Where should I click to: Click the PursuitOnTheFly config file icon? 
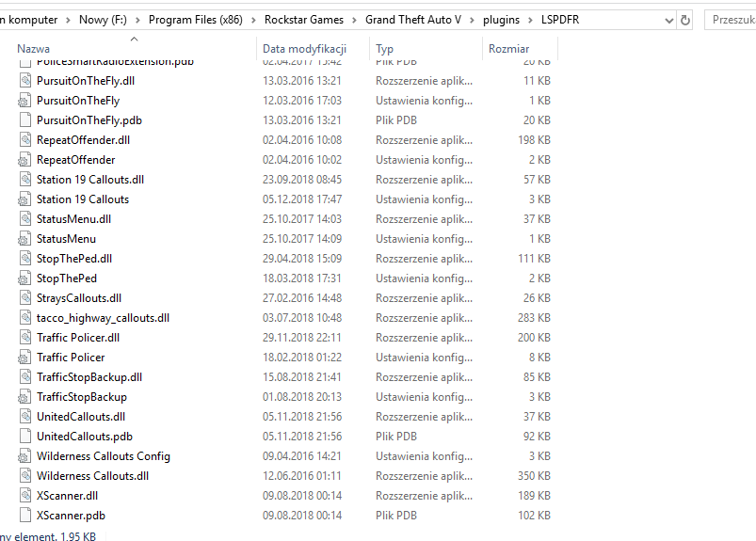[24, 101]
